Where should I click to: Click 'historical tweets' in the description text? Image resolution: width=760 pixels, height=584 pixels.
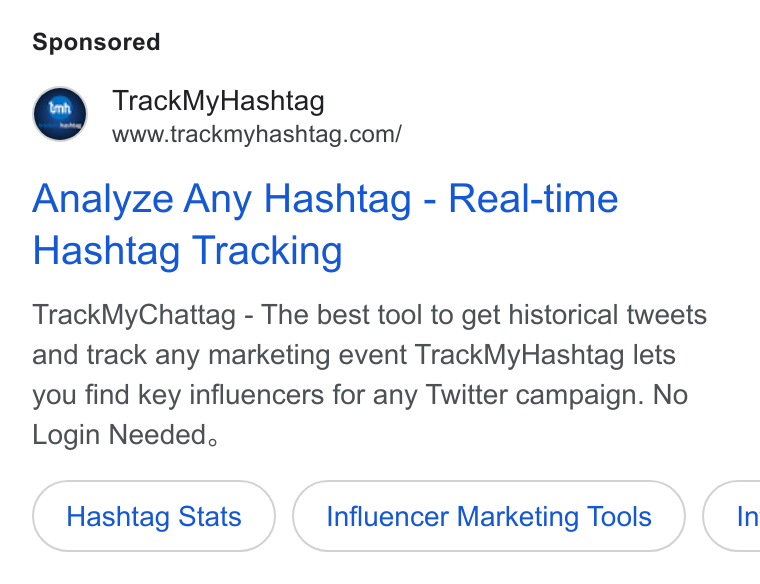click(x=607, y=315)
